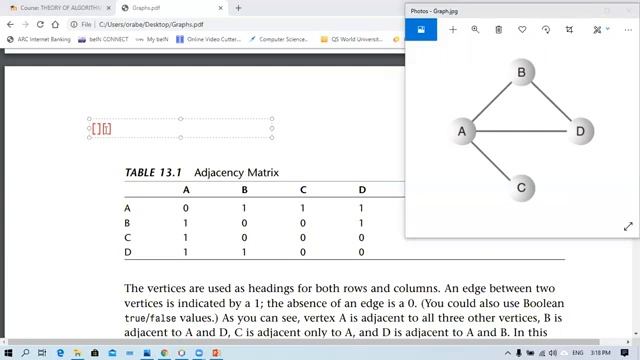Click column header A in the adjacency table
The width and height of the screenshot is (640, 360).
(x=186, y=190)
